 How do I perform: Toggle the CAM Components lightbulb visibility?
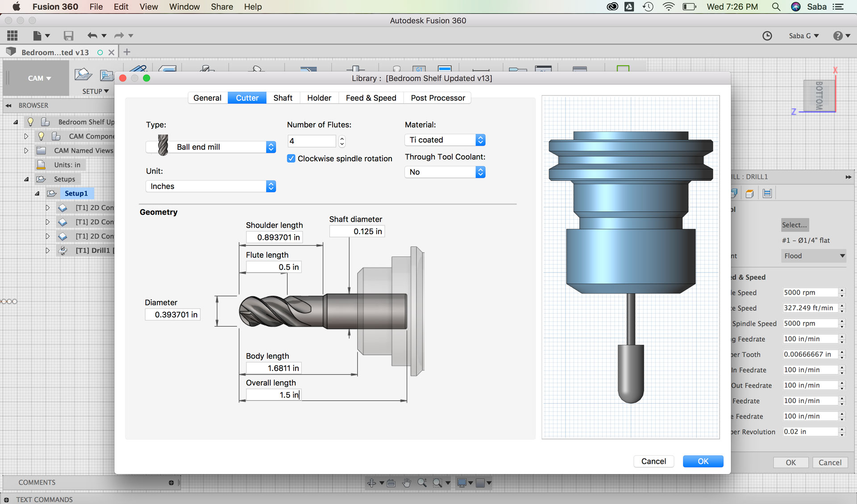point(41,136)
